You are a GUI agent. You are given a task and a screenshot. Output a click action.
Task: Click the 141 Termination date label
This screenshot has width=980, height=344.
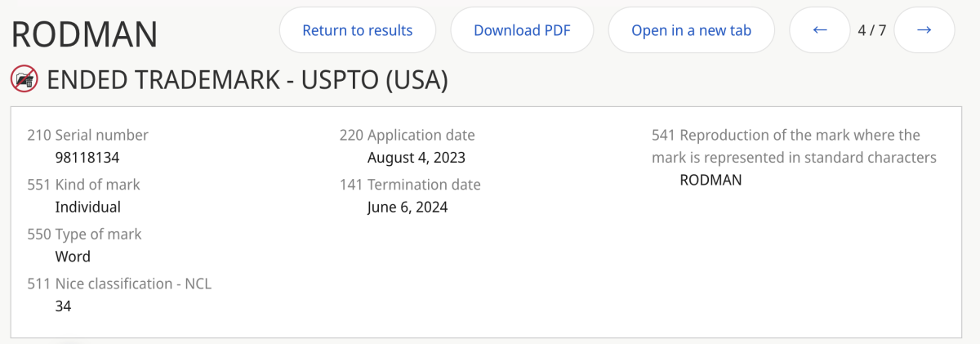click(x=410, y=185)
